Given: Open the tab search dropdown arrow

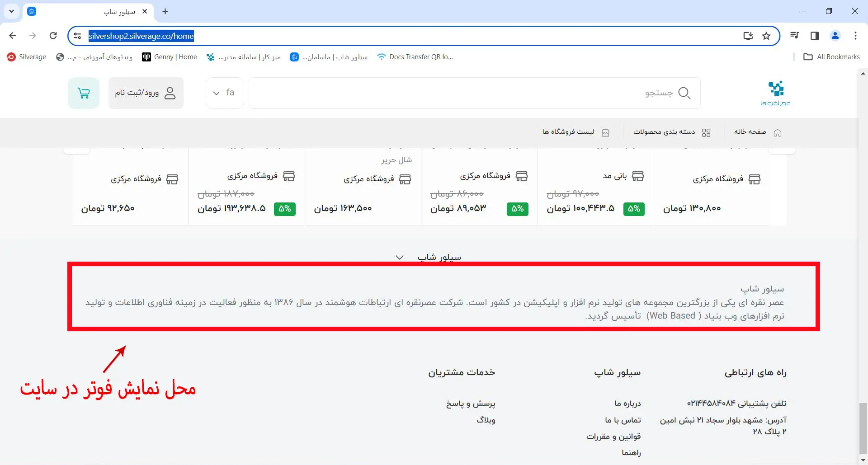Looking at the screenshot, I should pyautogui.click(x=12, y=11).
